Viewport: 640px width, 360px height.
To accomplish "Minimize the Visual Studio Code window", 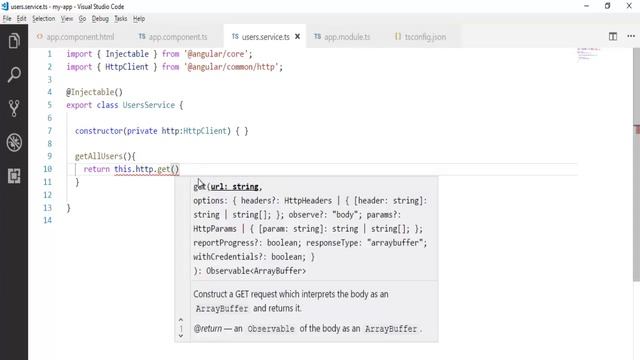I will click(x=587, y=6).
